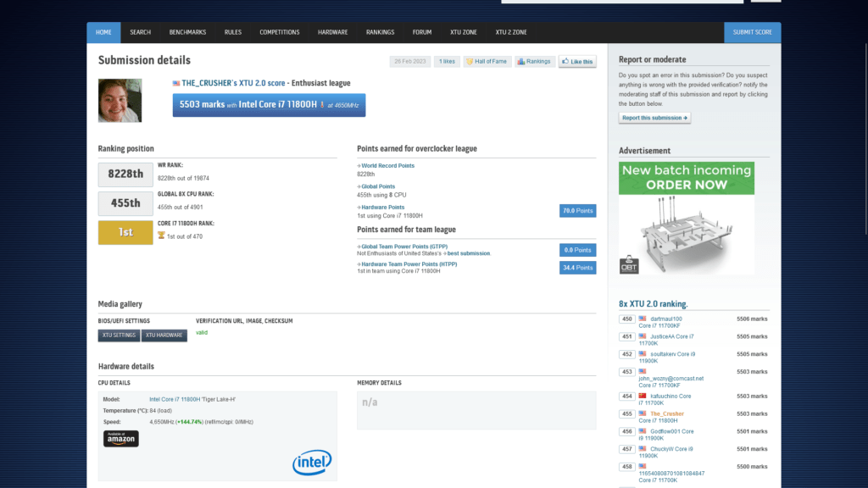The width and height of the screenshot is (868, 488).
Task: Open the New batch incoming advertisement
Action: [687, 218]
